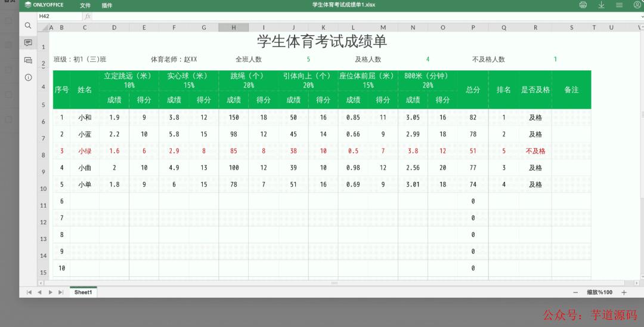Zoom in with the plus button

pyautogui.click(x=624, y=292)
